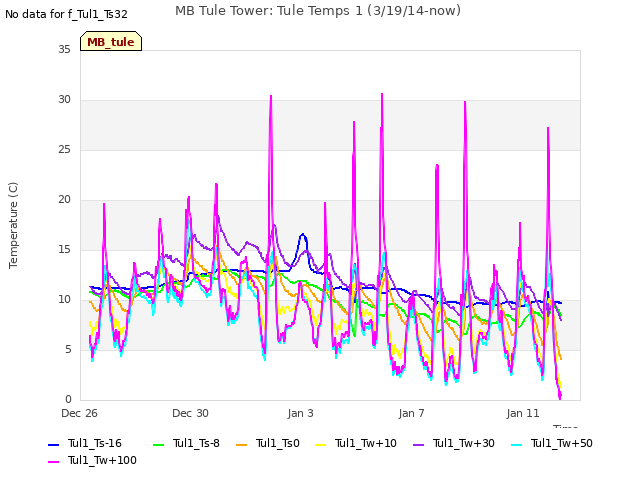The height and width of the screenshot is (480, 640).
Task: Click the chart title MB Tule Tower
Action: pos(318,11)
